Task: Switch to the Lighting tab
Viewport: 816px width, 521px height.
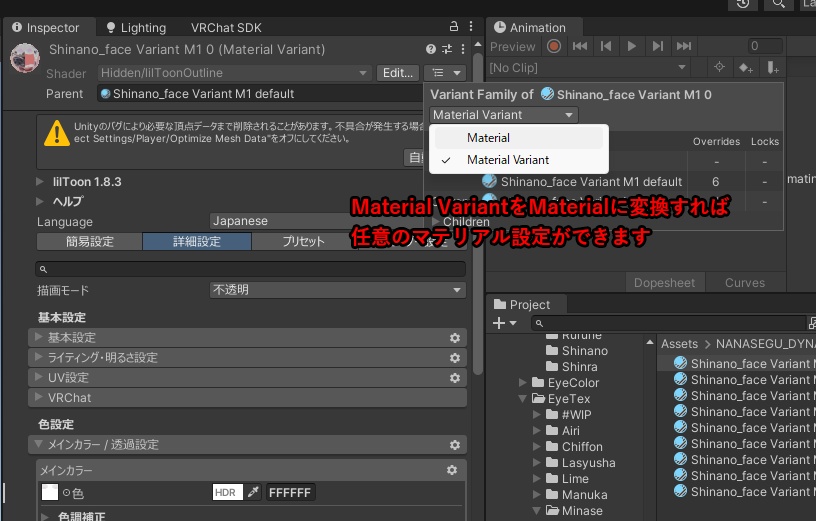Action: pyautogui.click(x=136, y=28)
